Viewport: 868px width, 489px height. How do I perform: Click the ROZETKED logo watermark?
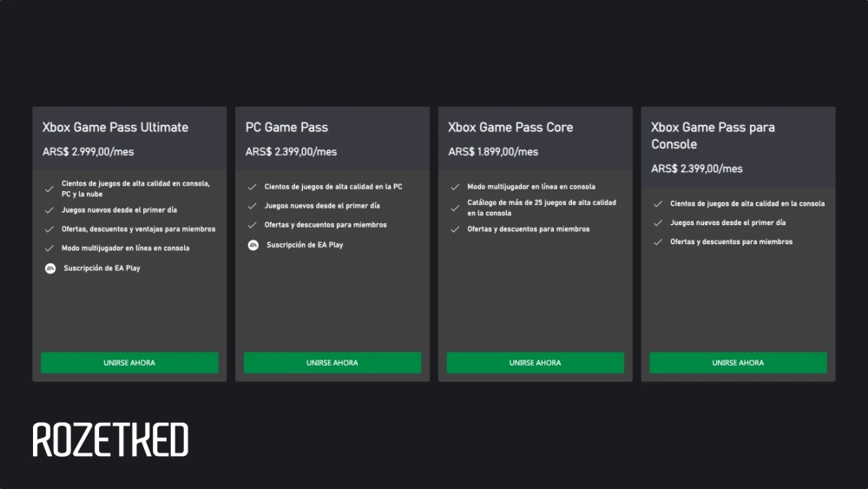(x=110, y=440)
